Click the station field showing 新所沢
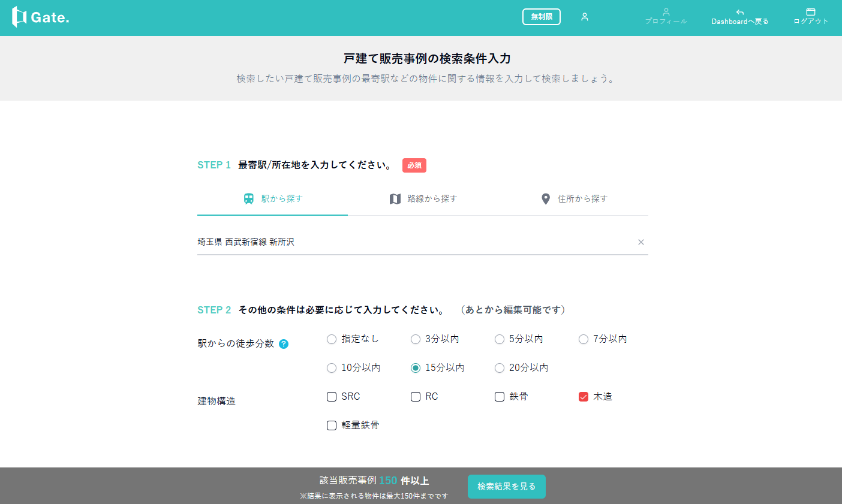The height and width of the screenshot is (504, 842). [x=414, y=242]
